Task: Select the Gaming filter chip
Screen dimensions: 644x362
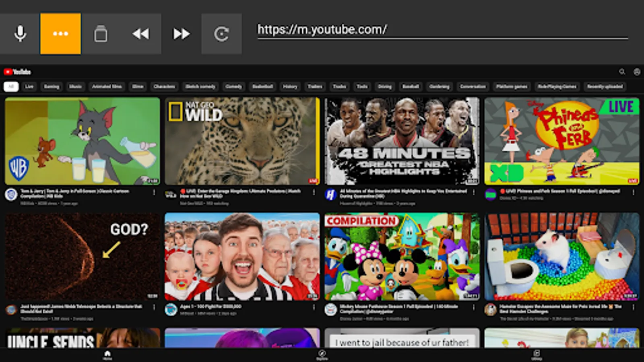Action: (52, 86)
